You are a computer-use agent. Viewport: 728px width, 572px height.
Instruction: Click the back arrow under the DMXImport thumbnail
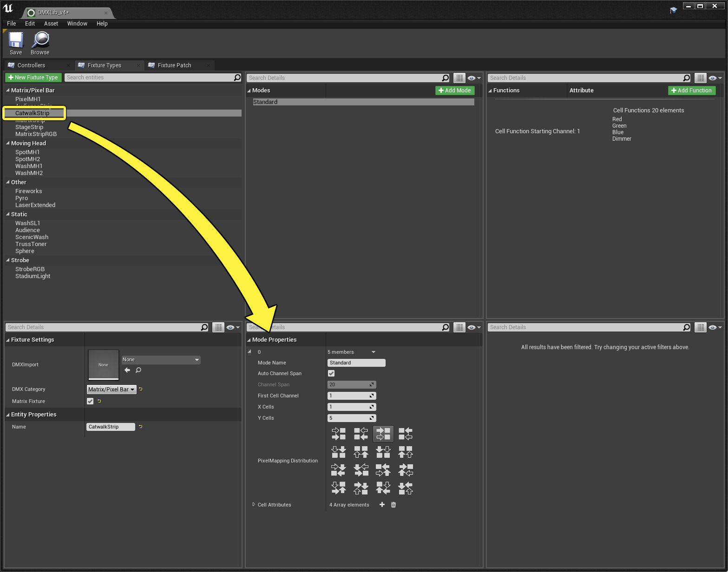click(x=127, y=370)
